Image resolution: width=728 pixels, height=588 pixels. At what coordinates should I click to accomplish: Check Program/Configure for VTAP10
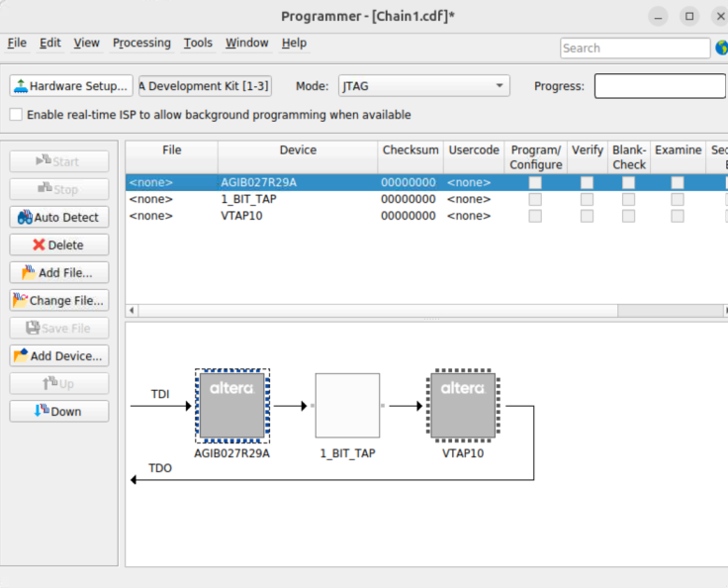(535, 216)
